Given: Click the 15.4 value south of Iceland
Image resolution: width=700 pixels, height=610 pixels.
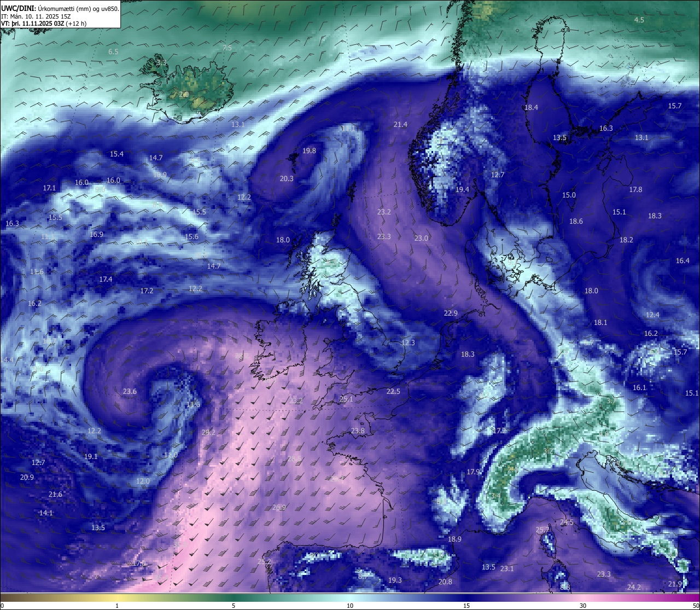Looking at the screenshot, I should coord(116,154).
